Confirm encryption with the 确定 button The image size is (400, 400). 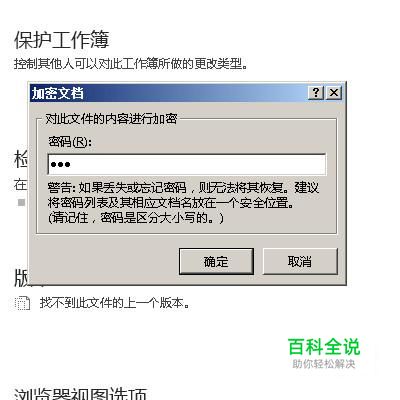216,261
